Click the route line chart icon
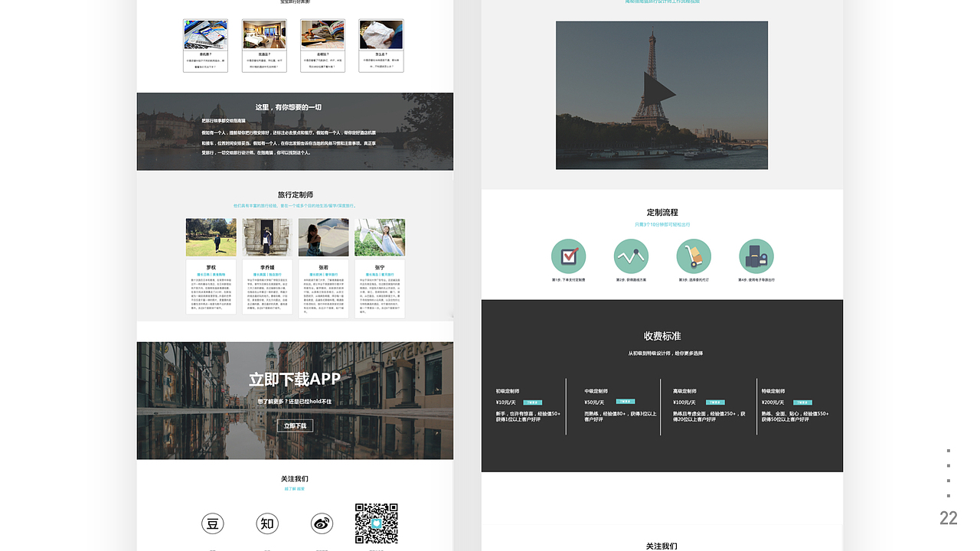980x551 pixels. coord(631,256)
